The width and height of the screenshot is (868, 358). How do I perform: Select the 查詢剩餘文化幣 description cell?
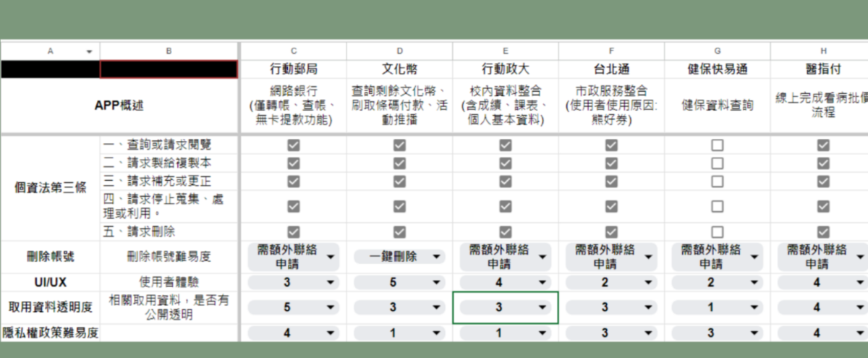[x=399, y=106]
